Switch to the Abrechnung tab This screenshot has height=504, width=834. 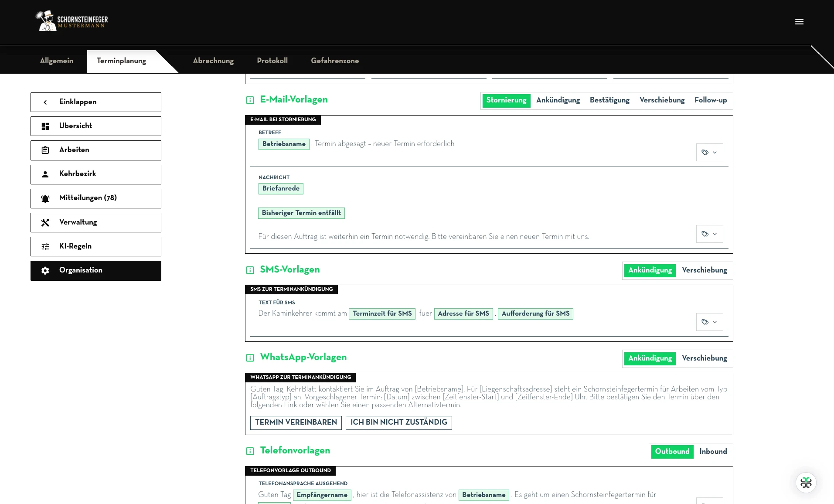click(x=213, y=61)
